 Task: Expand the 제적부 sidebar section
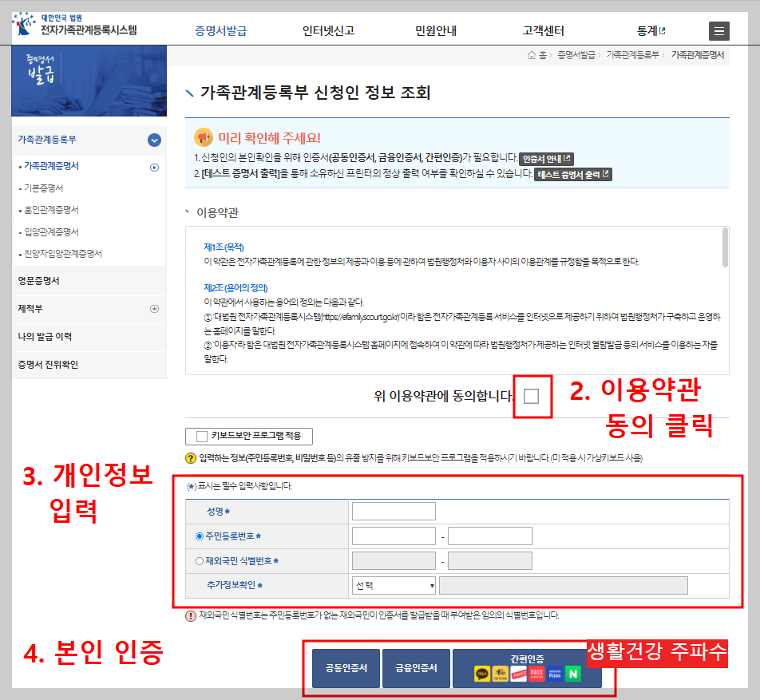click(x=152, y=309)
